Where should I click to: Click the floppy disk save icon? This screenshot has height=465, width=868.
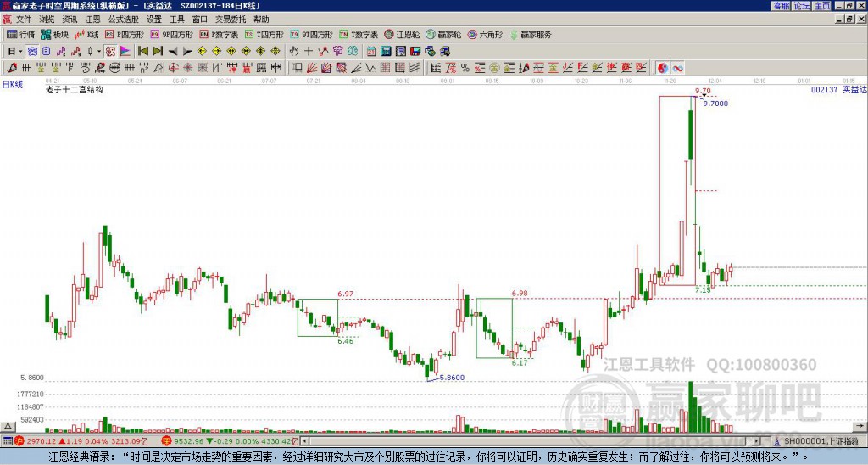click(415, 52)
